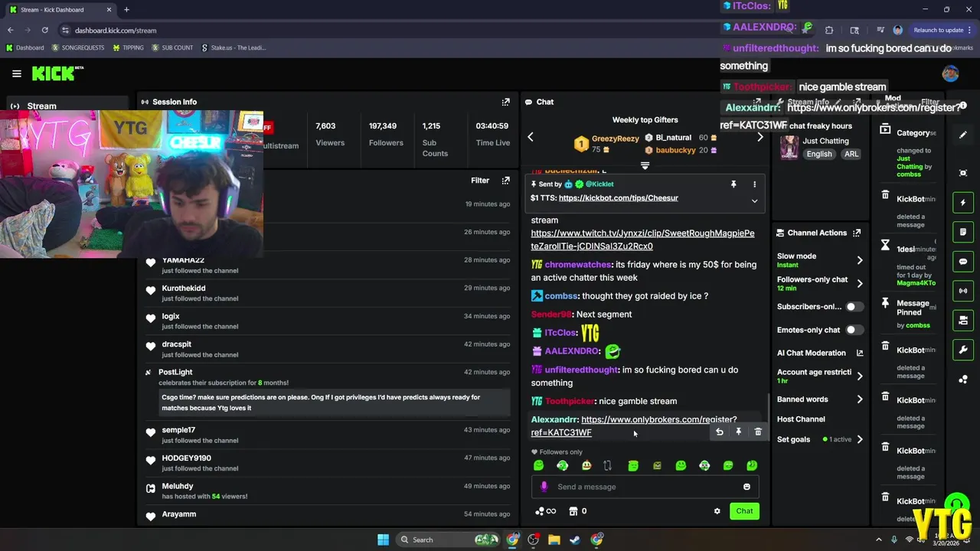
Task: Open the Stake.us bookmark
Action: [234, 47]
